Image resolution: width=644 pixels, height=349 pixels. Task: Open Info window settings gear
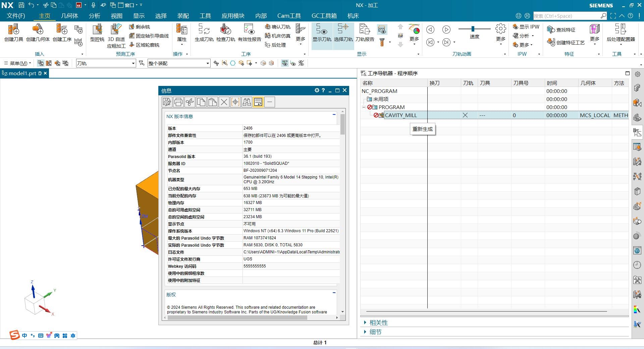pyautogui.click(x=317, y=90)
